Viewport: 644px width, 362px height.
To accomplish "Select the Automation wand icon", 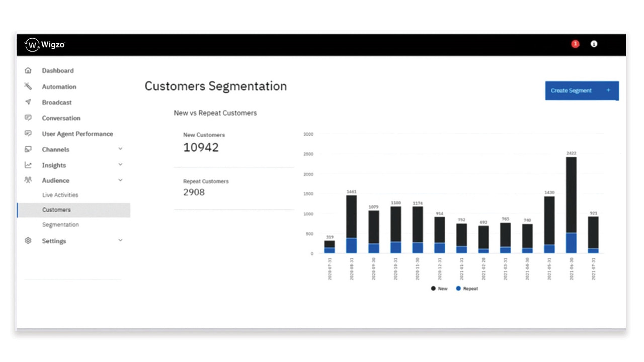I will point(28,86).
